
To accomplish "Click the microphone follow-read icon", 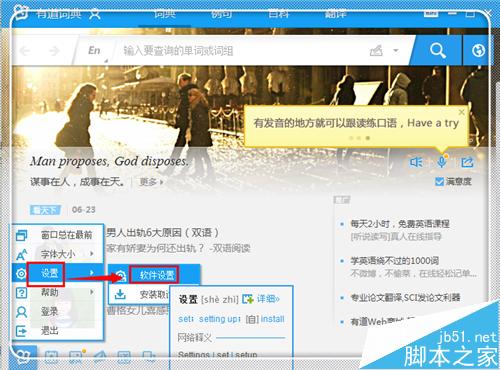I will [442, 162].
